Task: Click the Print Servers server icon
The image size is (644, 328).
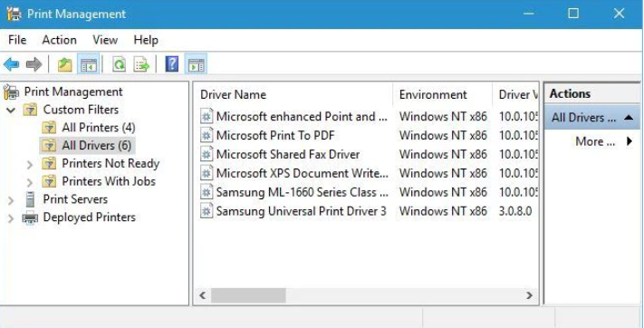Action: 30,199
